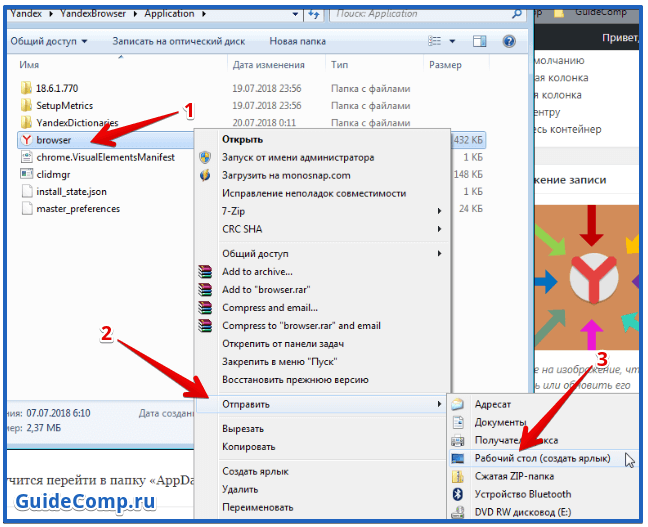Viewport: 648px width, 527px height.
Task: Click breadcrumb arrow after Application
Action: (204, 14)
